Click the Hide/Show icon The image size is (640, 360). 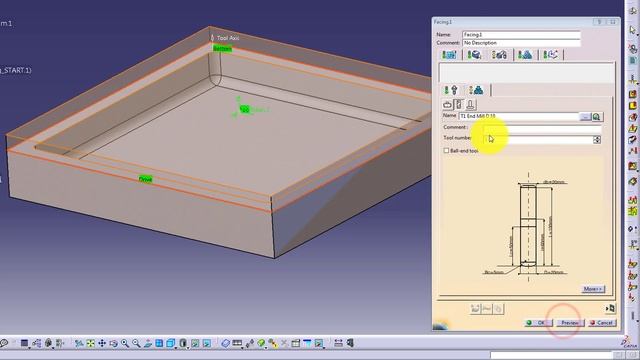tap(195, 344)
